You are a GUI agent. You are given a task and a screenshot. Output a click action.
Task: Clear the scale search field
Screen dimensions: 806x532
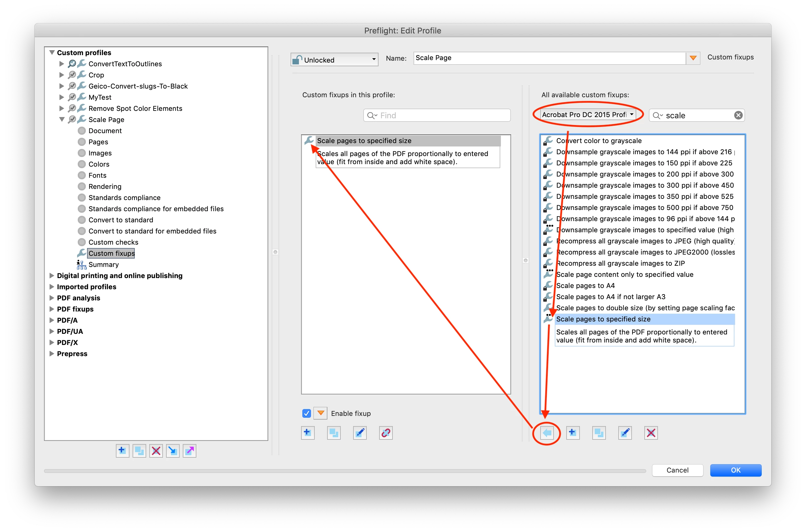point(738,116)
